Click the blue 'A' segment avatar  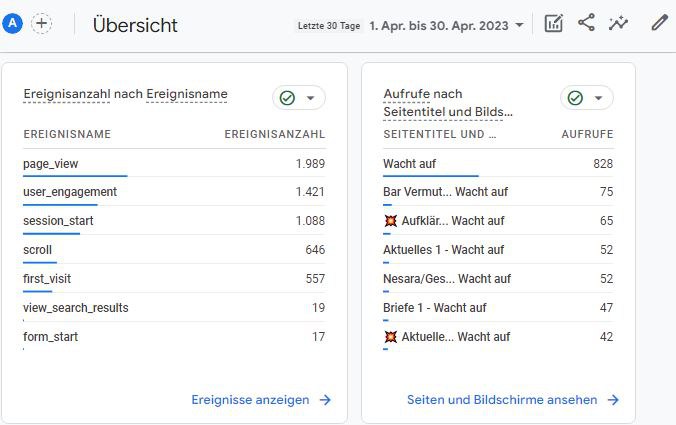13,24
